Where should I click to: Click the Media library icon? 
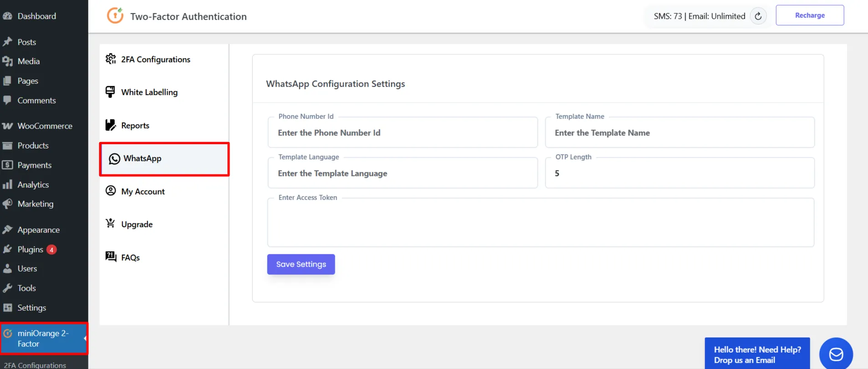[x=7, y=61]
